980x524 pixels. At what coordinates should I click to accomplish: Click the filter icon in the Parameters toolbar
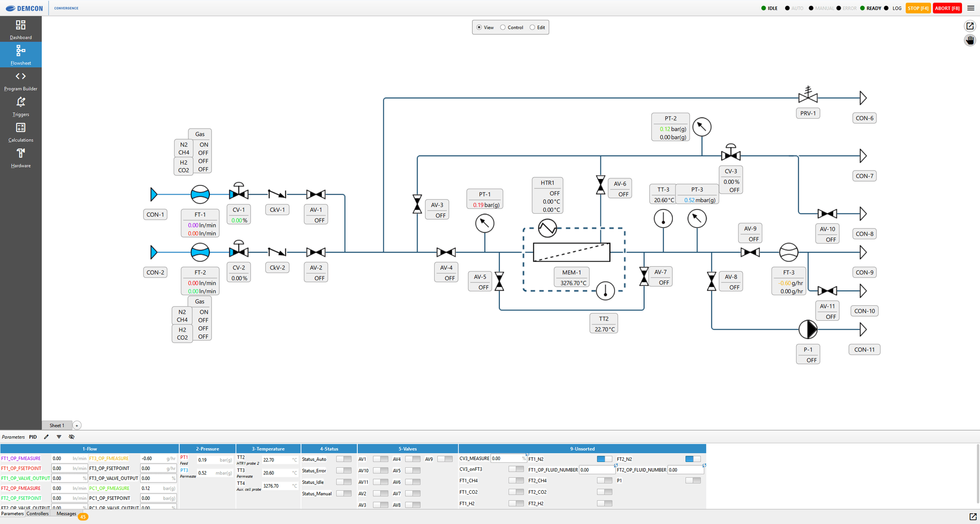click(x=58, y=437)
